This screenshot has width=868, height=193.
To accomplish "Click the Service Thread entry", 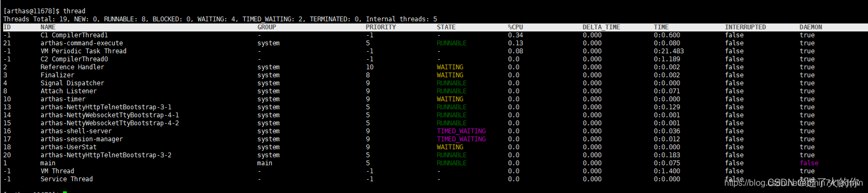I will tap(67, 179).
